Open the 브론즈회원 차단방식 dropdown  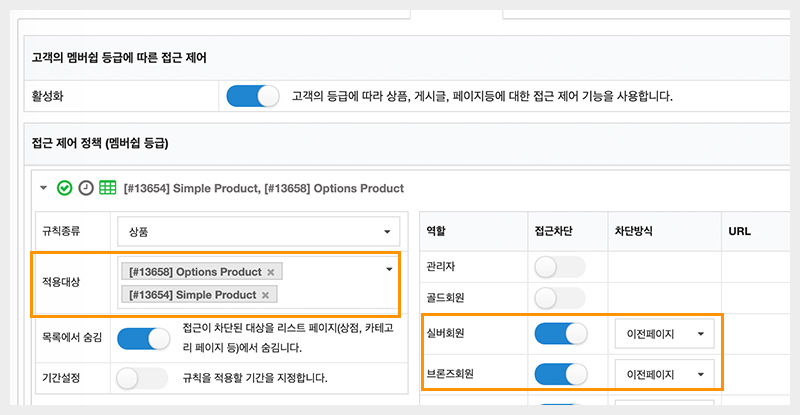coord(664,374)
